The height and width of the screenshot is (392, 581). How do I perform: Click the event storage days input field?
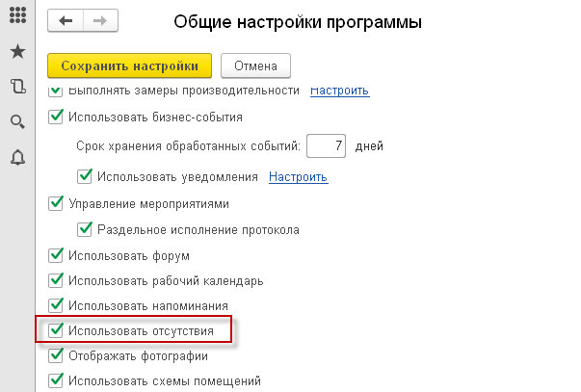tap(327, 146)
